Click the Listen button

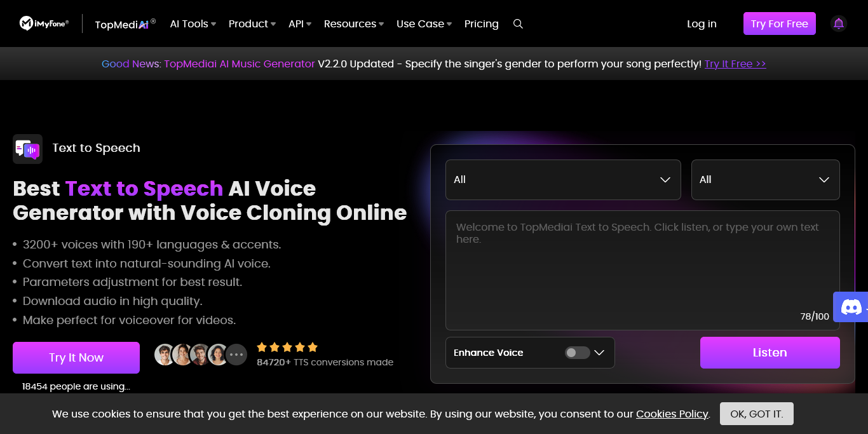pos(770,353)
